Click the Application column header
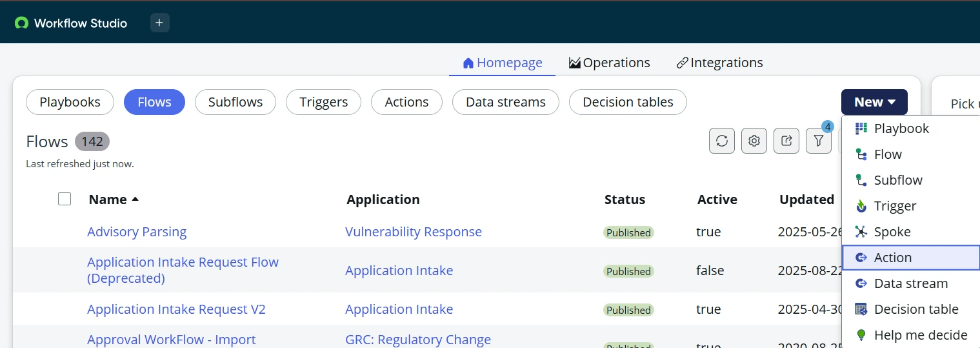 pyautogui.click(x=383, y=200)
